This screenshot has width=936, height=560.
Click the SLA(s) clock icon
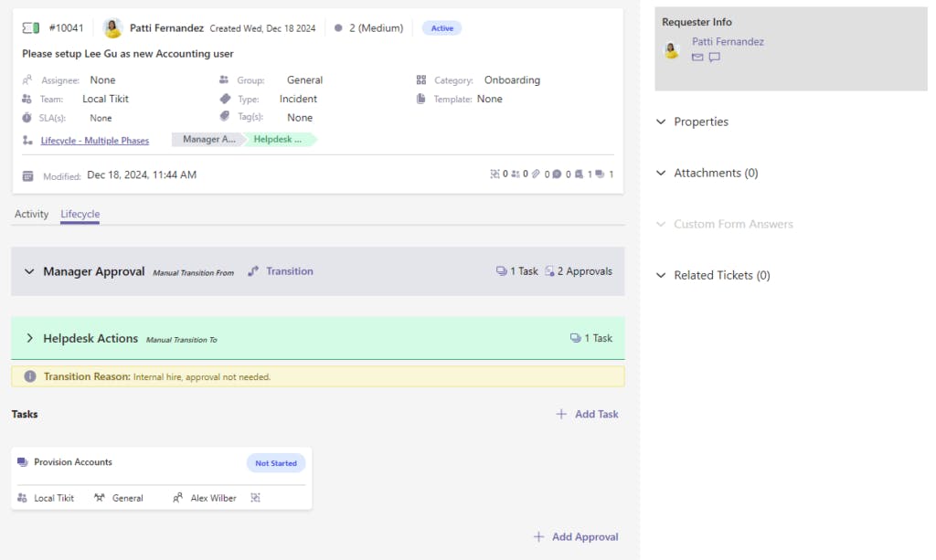tap(27, 118)
